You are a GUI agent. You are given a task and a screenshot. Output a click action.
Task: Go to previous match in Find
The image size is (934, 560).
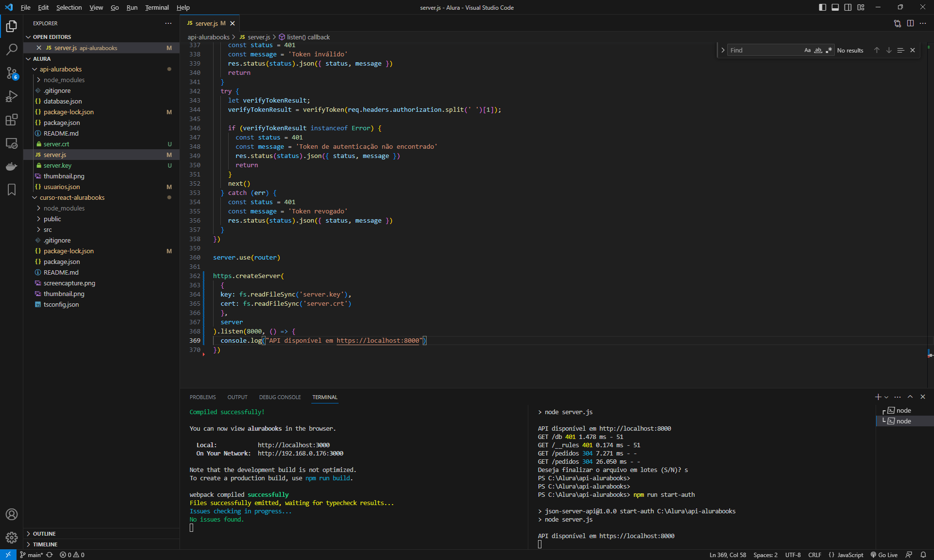877,50
